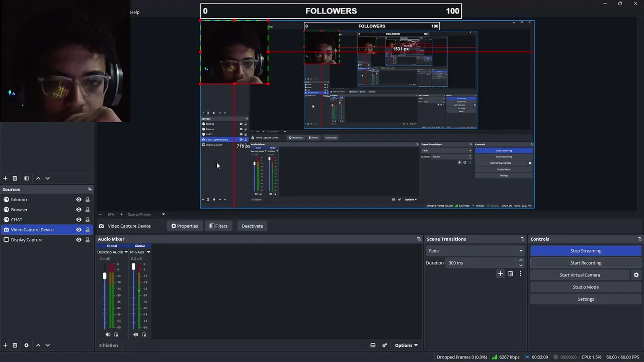Move the selected source up
The height and width of the screenshot is (362, 644).
38,345
